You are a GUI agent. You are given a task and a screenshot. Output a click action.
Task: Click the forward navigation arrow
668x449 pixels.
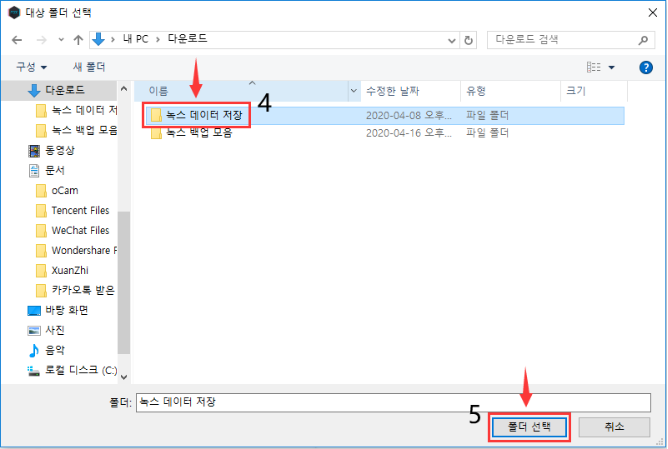tap(41, 40)
